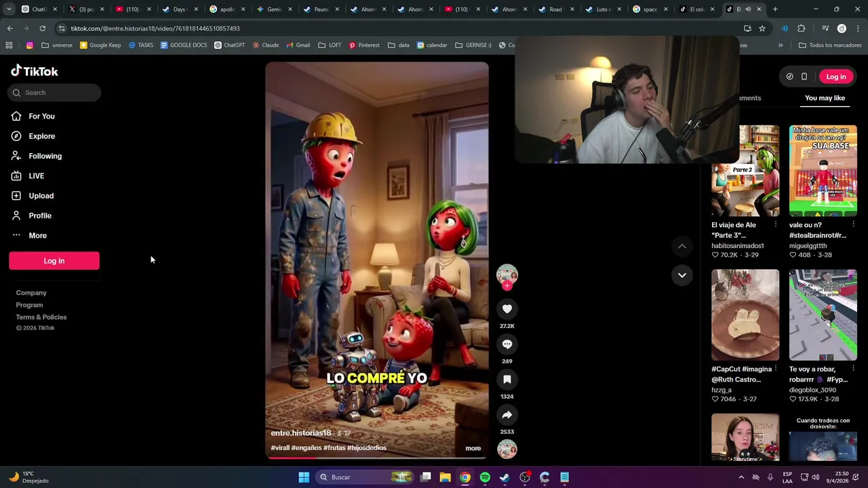Go to previous video with up chevron
This screenshot has height=488, width=868.
(682, 246)
